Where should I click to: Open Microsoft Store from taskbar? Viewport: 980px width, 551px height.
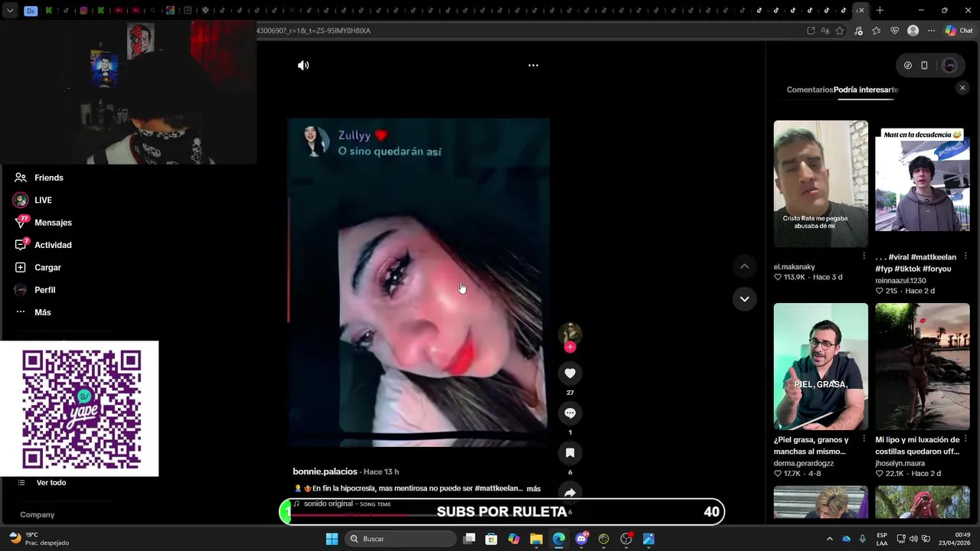(x=492, y=539)
